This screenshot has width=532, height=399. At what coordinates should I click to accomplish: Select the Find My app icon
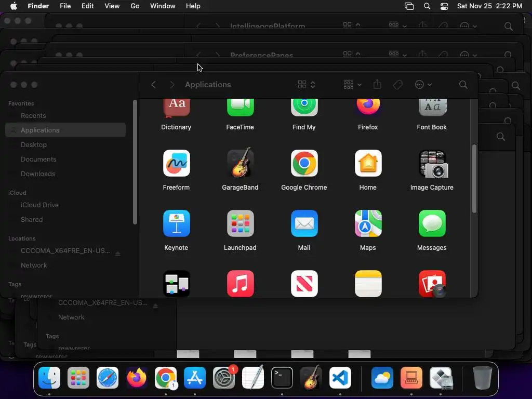coord(304,108)
